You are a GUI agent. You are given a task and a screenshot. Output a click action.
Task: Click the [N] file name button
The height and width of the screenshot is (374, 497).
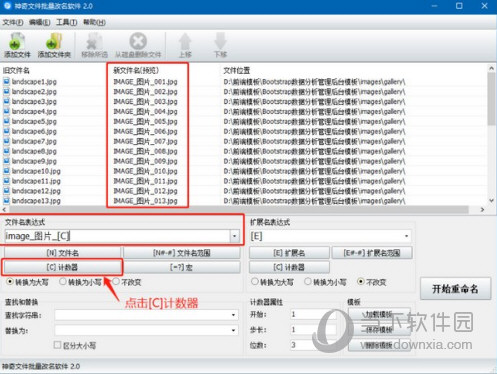[62, 253]
